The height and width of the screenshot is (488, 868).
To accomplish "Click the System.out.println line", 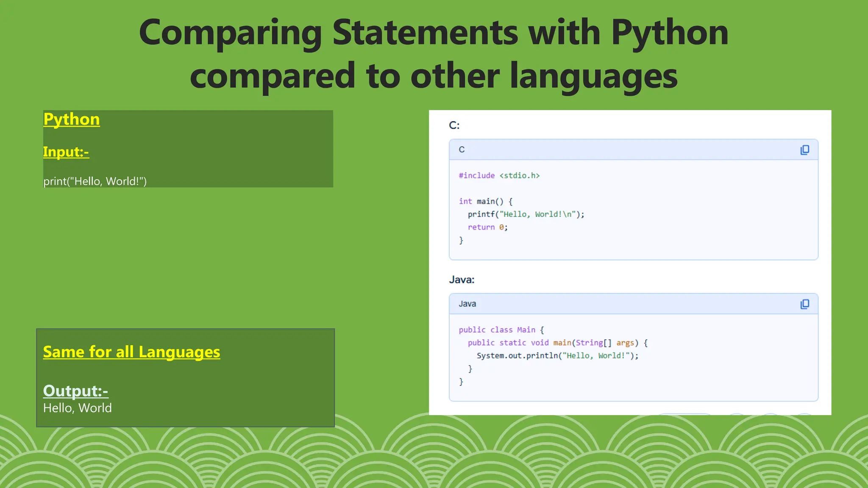I will (x=557, y=355).
